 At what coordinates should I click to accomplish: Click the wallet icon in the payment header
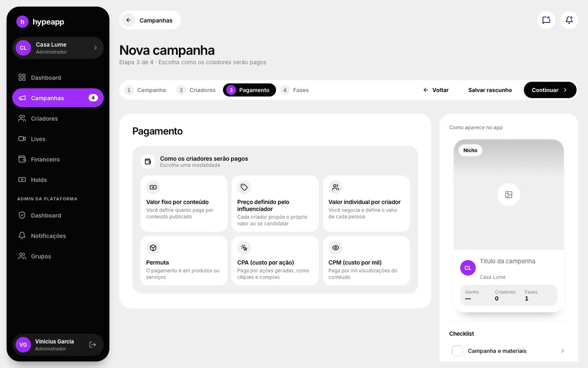pos(148,161)
